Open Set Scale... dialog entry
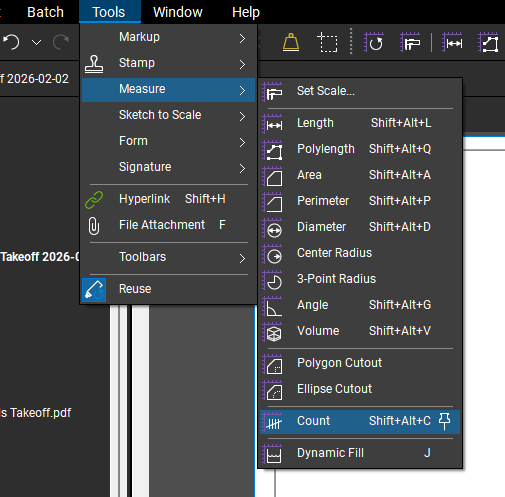Image resolution: width=505 pixels, height=497 pixels. click(x=360, y=91)
